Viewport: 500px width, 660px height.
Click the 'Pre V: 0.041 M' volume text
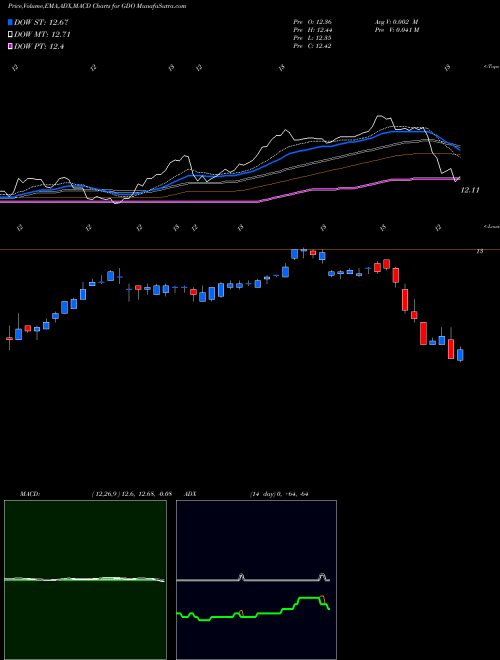tap(396, 30)
